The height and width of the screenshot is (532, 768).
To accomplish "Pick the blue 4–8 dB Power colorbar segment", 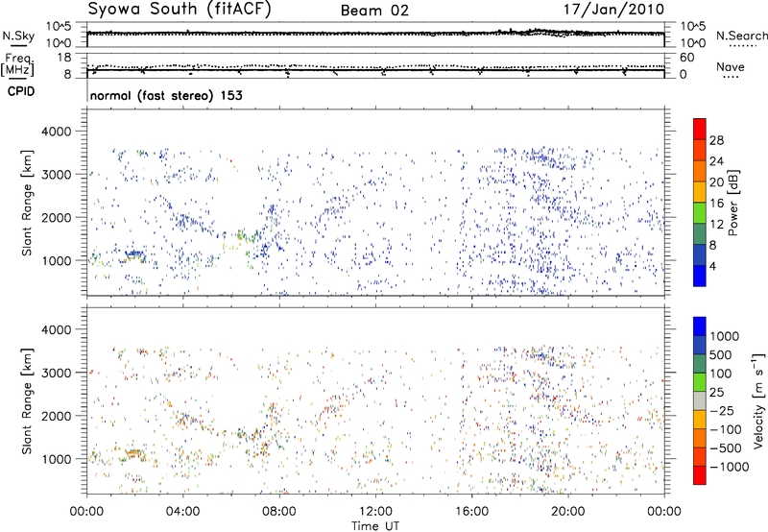I will point(700,254).
